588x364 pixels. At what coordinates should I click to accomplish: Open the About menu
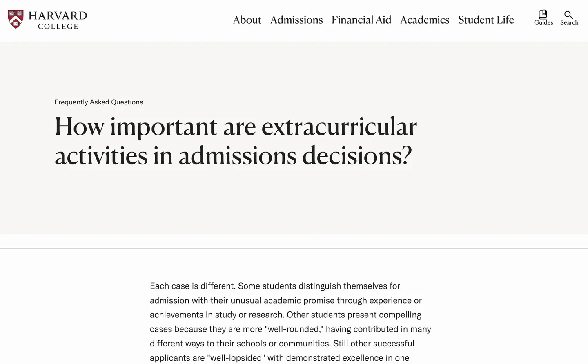pyautogui.click(x=247, y=20)
